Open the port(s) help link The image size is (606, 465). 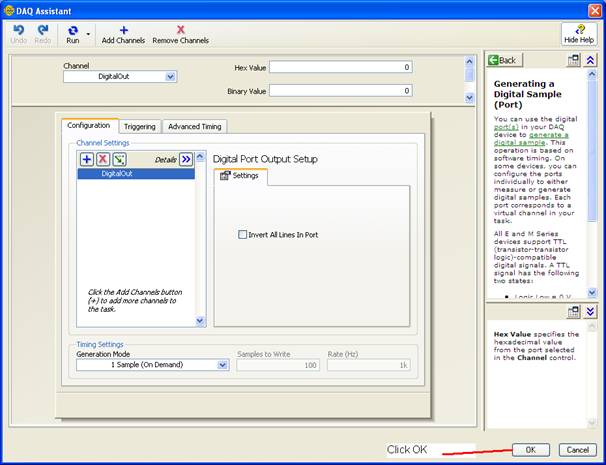coord(506,127)
